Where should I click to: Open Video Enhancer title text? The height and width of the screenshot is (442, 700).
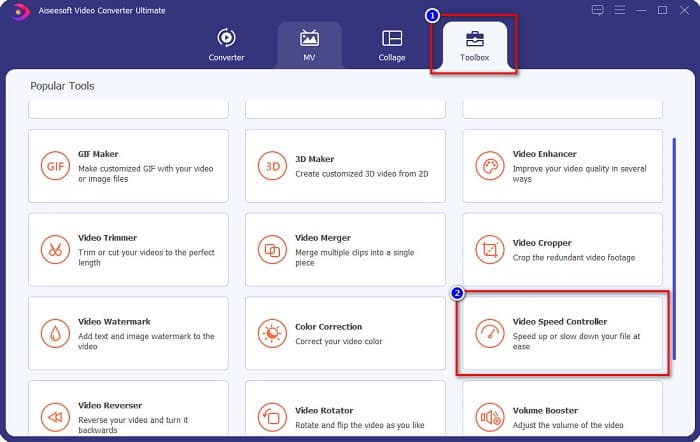(545, 154)
